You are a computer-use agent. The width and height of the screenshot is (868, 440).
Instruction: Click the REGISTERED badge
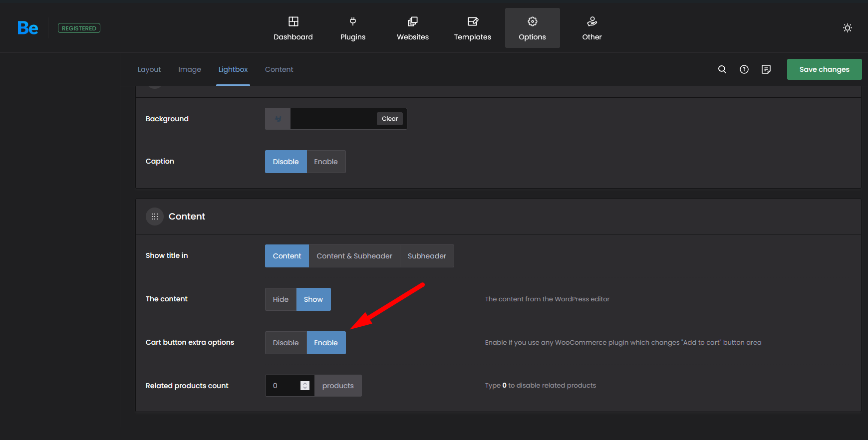pos(79,28)
